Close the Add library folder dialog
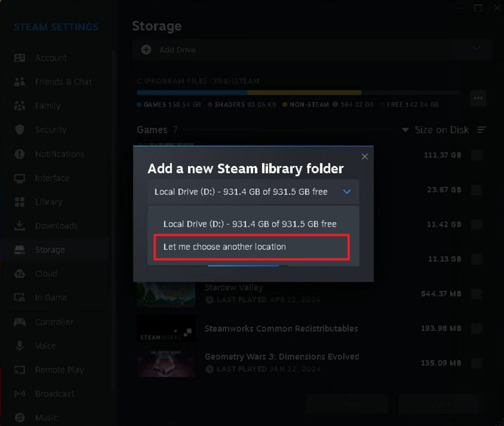This screenshot has width=504, height=426. (x=365, y=157)
